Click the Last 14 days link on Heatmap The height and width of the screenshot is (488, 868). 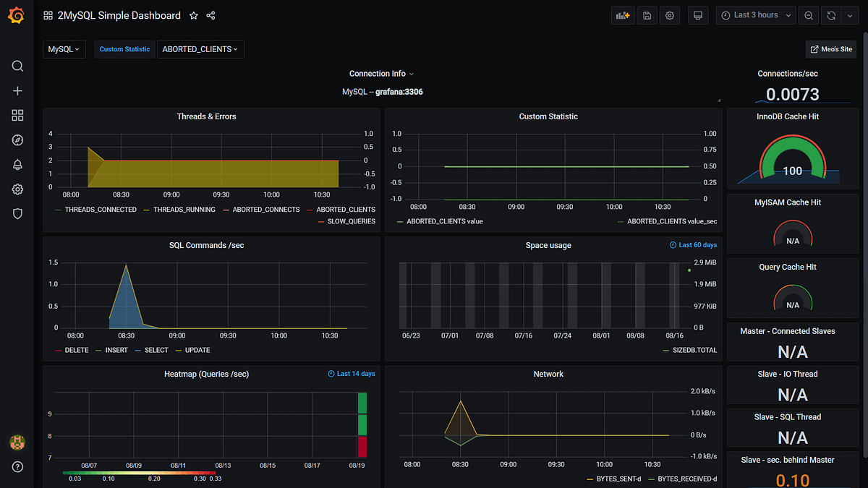(x=352, y=374)
